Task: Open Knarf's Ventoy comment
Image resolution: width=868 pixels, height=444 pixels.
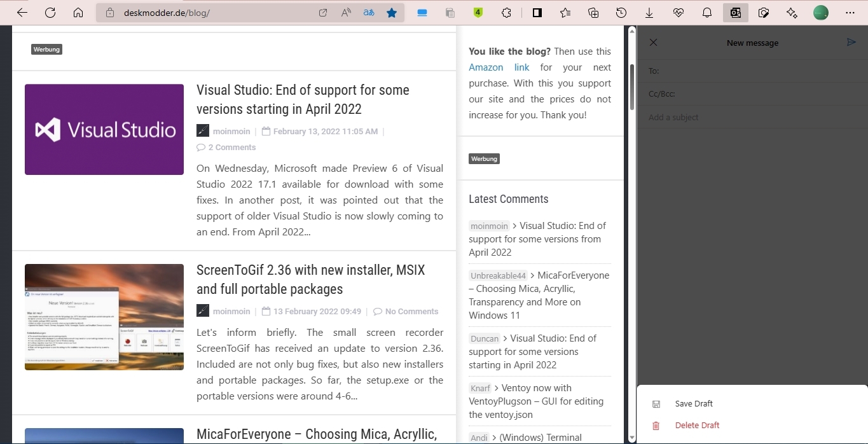Action: point(537,401)
